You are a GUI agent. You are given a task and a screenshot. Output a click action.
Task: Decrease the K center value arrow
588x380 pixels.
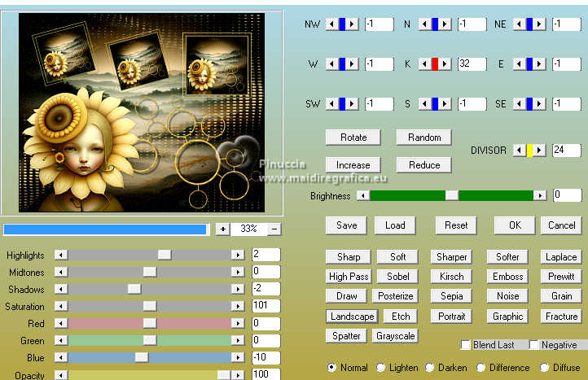[x=424, y=64]
